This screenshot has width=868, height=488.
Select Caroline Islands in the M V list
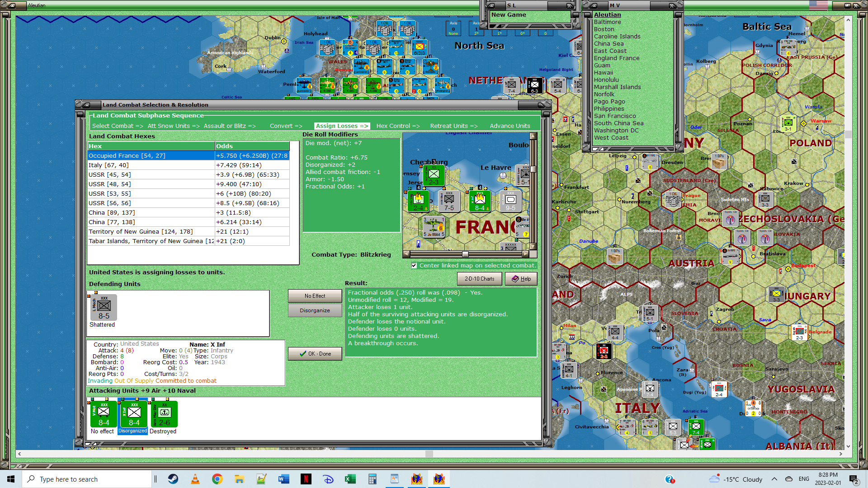tap(617, 37)
